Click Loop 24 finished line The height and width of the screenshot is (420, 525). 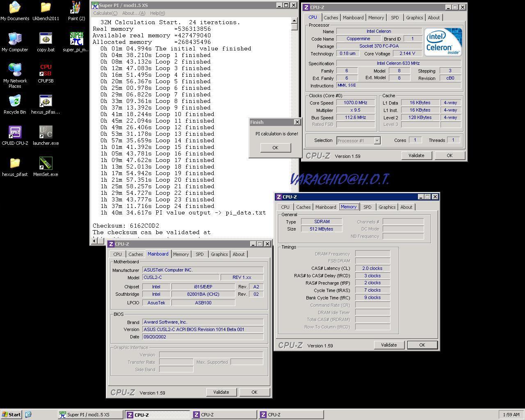tap(157, 206)
